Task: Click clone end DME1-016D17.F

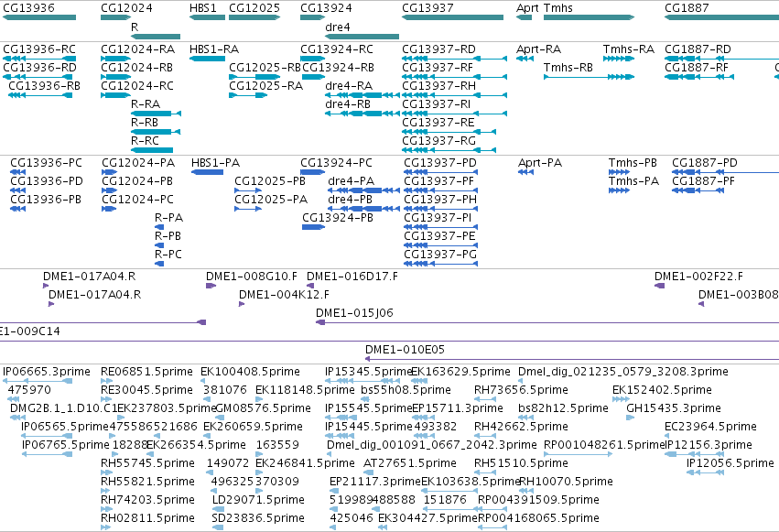Action: [x=310, y=286]
